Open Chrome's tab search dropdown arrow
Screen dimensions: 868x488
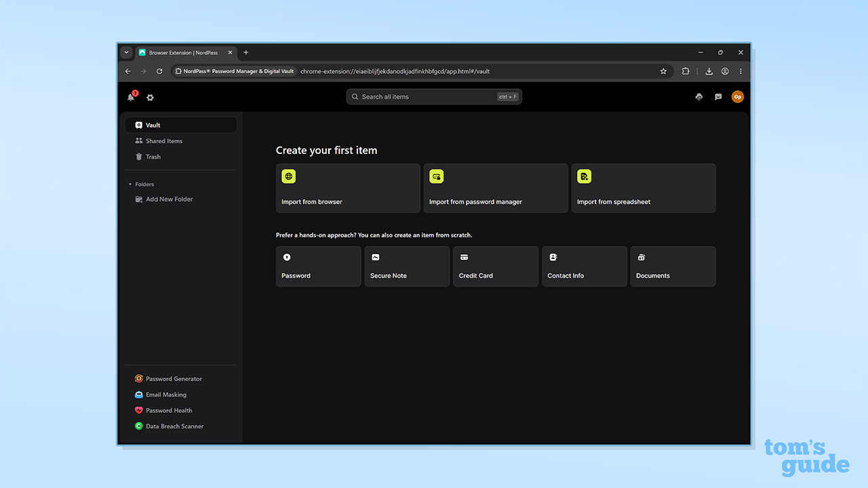126,52
